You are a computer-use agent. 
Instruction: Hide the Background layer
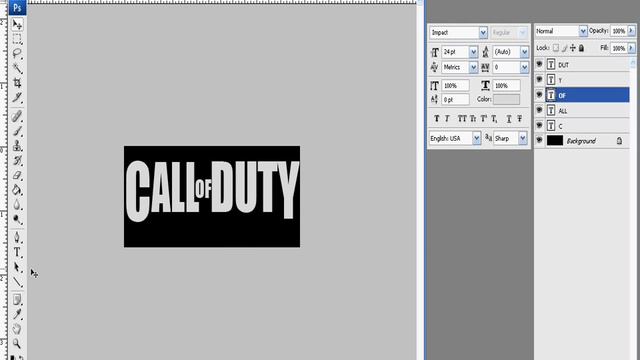coord(539,140)
